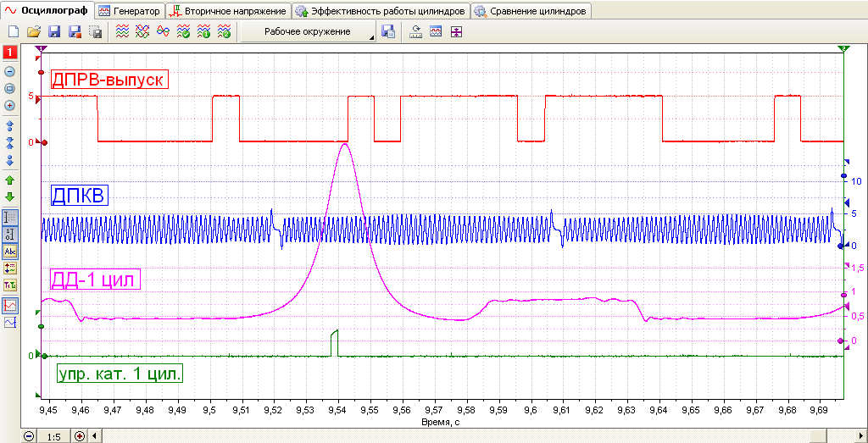Open the Вторичное напряжение tab

(x=229, y=10)
